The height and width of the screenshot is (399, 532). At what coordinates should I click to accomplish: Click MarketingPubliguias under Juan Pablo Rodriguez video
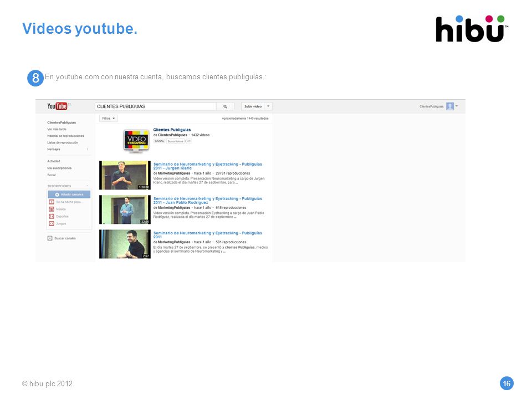(174, 208)
